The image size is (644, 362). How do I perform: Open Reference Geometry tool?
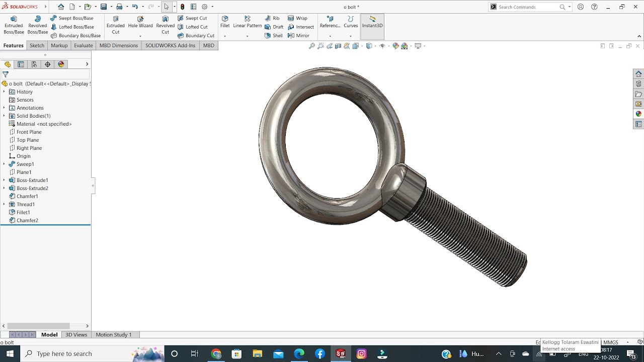330,22
